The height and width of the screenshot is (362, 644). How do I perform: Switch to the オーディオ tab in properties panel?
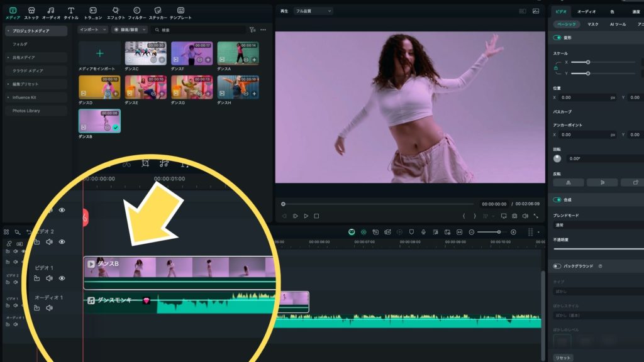[586, 11]
